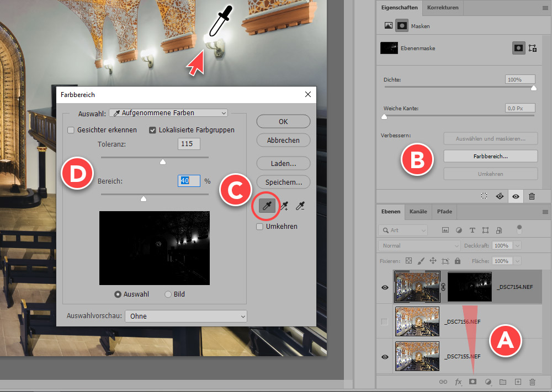Click the Toleranz slider handle
Viewport: 552px width, 392px height.
(162, 162)
